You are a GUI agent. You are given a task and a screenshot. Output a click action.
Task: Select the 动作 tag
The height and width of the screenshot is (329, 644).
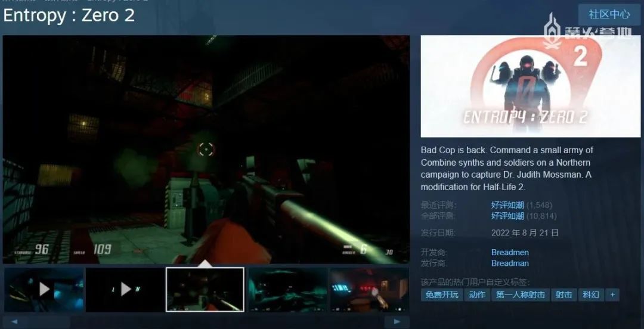[477, 294]
